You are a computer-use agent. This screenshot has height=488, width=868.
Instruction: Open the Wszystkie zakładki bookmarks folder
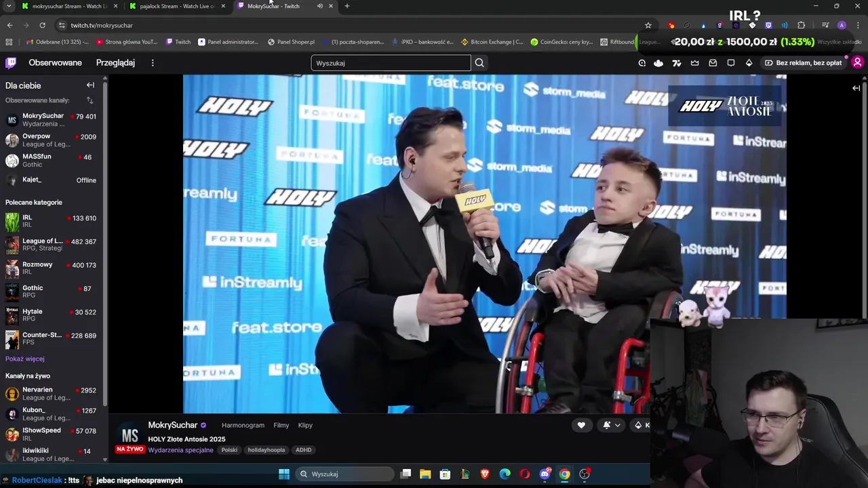click(x=839, y=42)
